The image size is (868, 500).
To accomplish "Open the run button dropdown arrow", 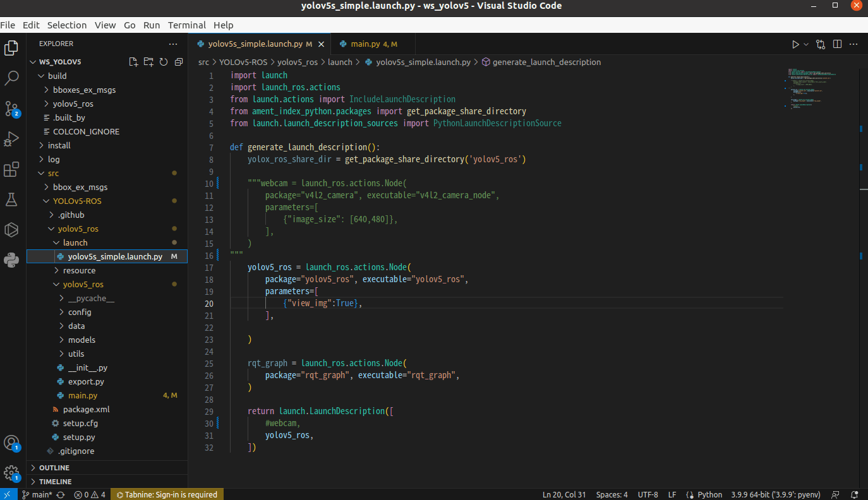I will (x=806, y=44).
